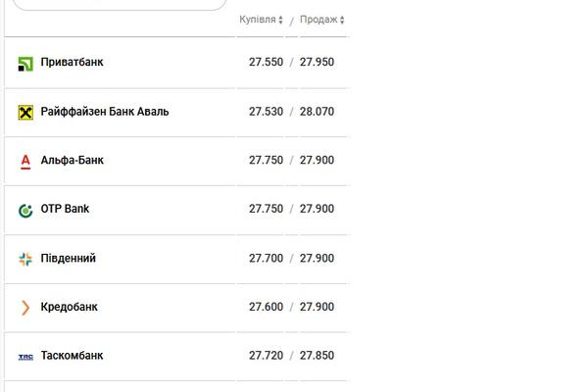Click the rounded search field at top
Image resolution: width=588 pixels, height=392 pixels.
pyautogui.click(x=120, y=5)
